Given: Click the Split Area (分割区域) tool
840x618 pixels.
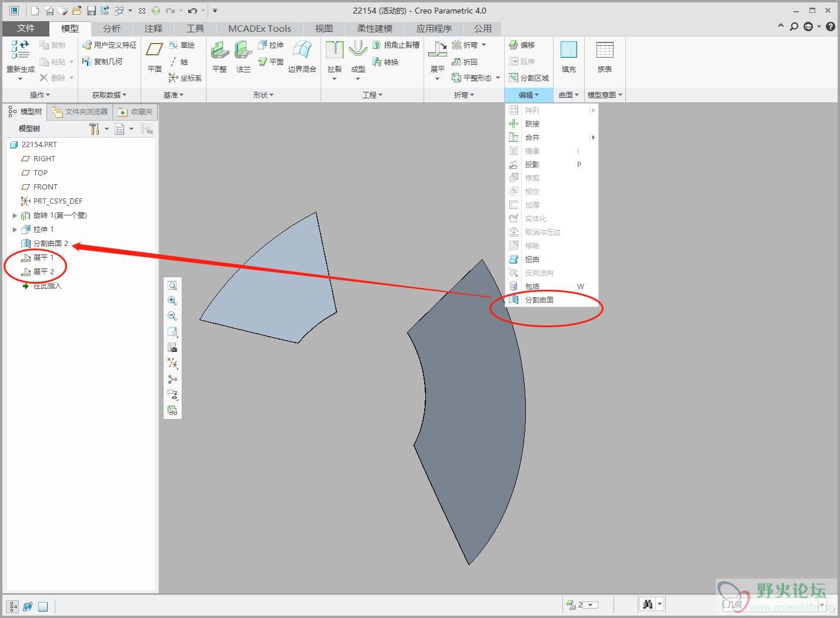Looking at the screenshot, I should [x=529, y=78].
